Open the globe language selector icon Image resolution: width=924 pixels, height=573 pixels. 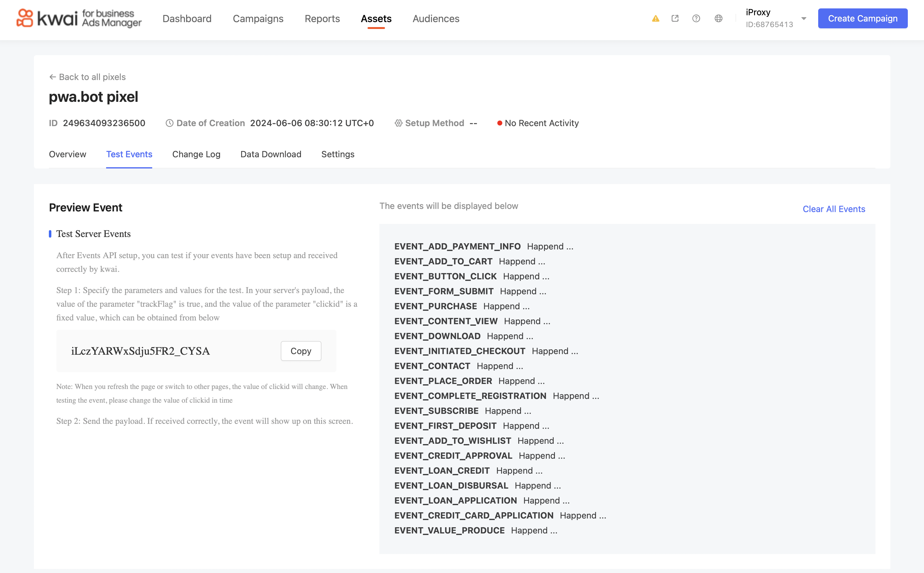(x=718, y=19)
